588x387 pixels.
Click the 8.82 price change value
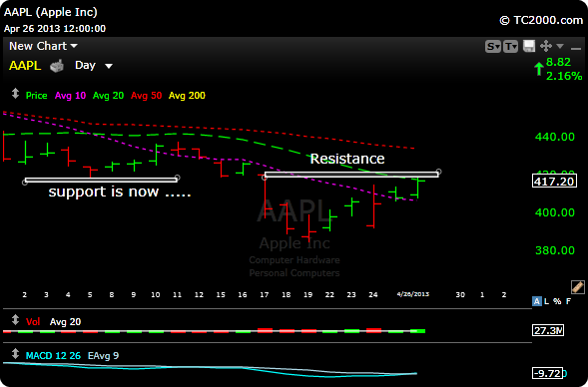(558, 62)
